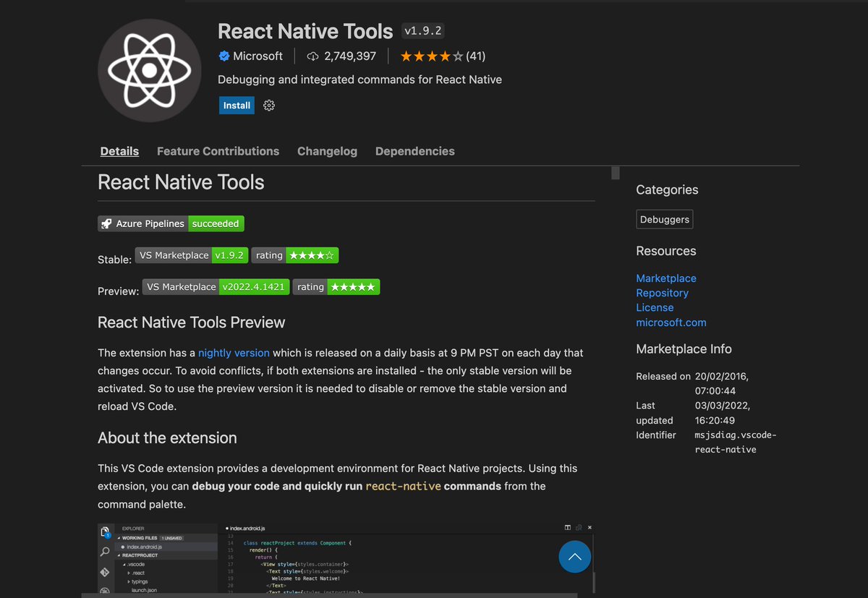Click the blue scroll-to-top arrow button
This screenshot has height=598, width=868.
click(x=575, y=557)
